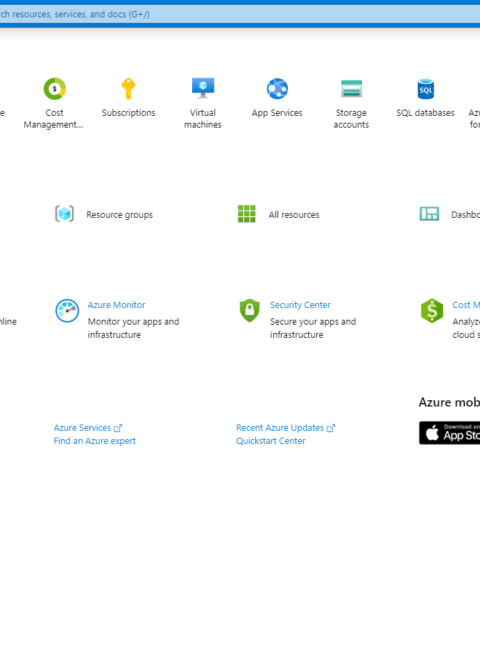Click the external link icon beside Azure Services
This screenshot has width=480, height=650.
click(x=118, y=427)
